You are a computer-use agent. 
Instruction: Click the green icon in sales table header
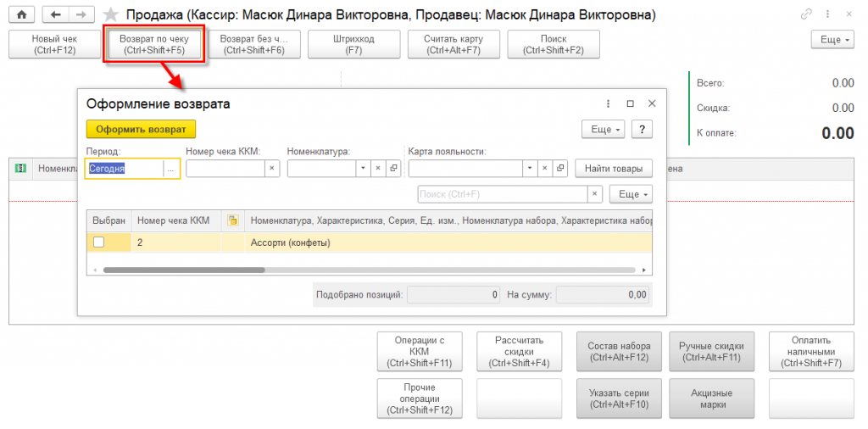[x=21, y=169]
